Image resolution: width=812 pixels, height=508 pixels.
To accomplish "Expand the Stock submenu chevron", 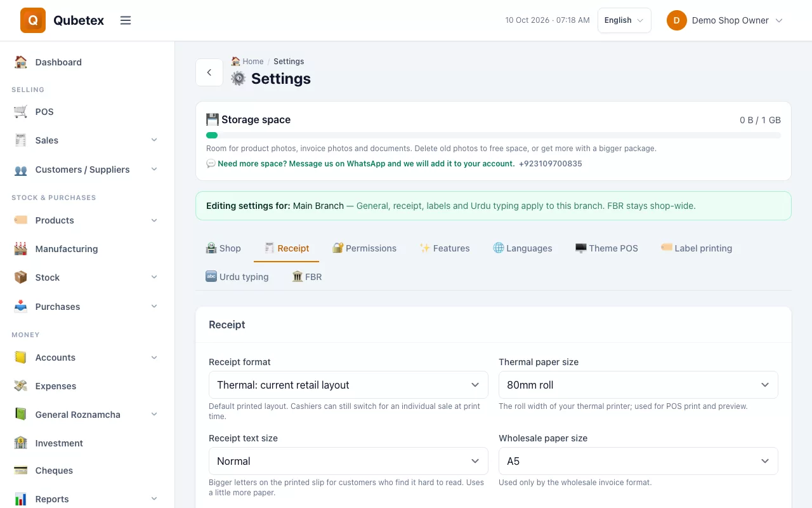I will [x=154, y=277].
